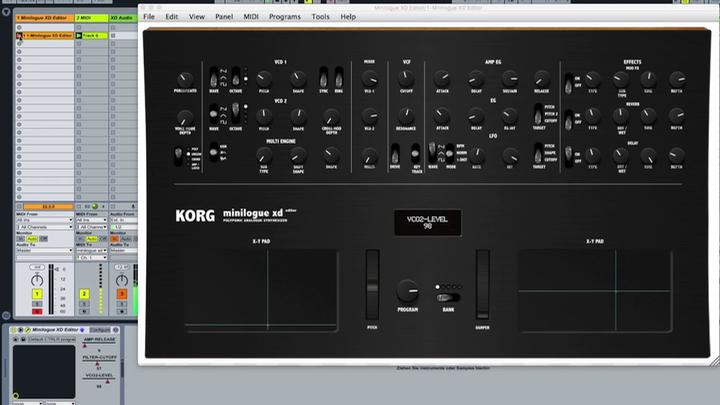Image resolution: width=720 pixels, height=405 pixels.
Task: Click the Mod FX Sub Type knob
Action: (x=621, y=79)
